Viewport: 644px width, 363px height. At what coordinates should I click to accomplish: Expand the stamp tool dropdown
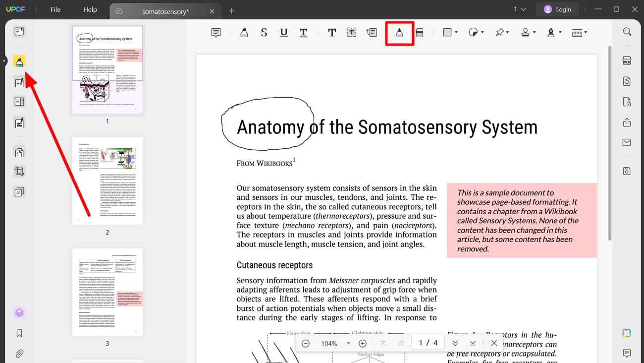[534, 33]
